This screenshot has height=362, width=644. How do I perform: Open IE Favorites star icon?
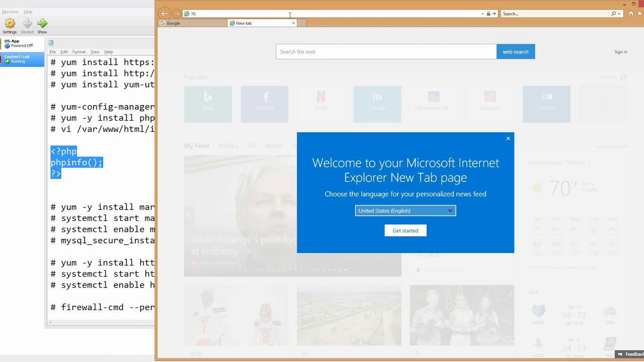640,14
